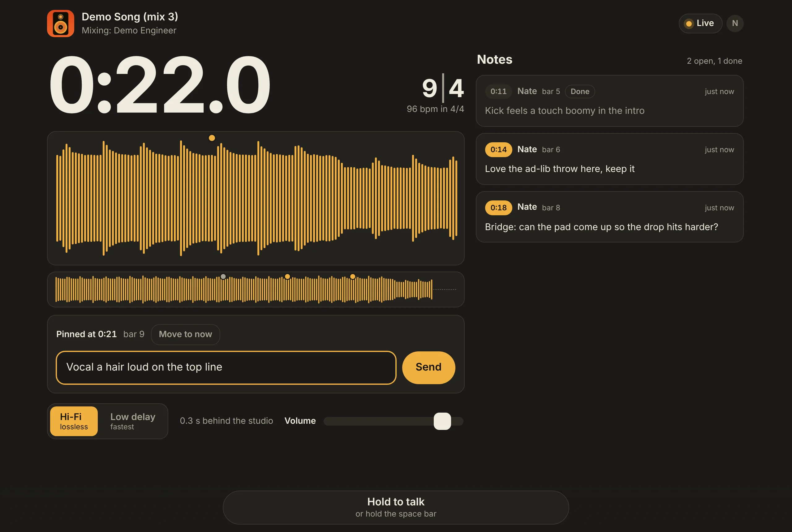Click Move to now button

click(x=185, y=334)
